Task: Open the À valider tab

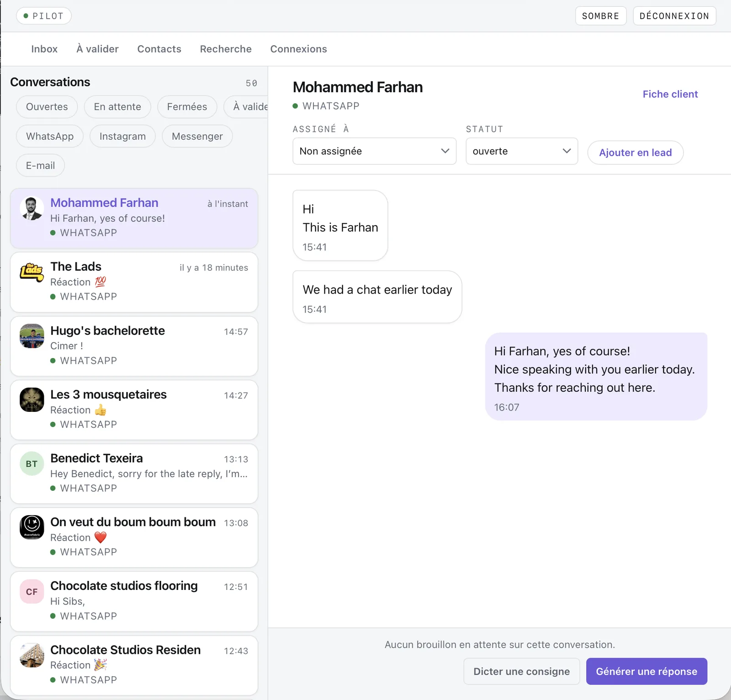Action: pos(97,49)
